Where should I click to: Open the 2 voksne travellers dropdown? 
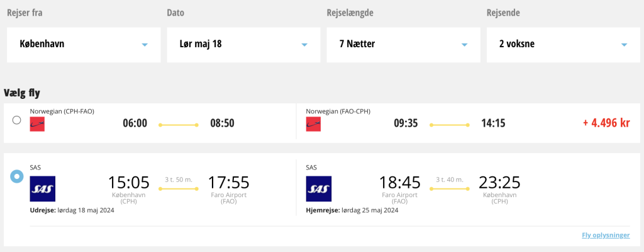[563, 45]
